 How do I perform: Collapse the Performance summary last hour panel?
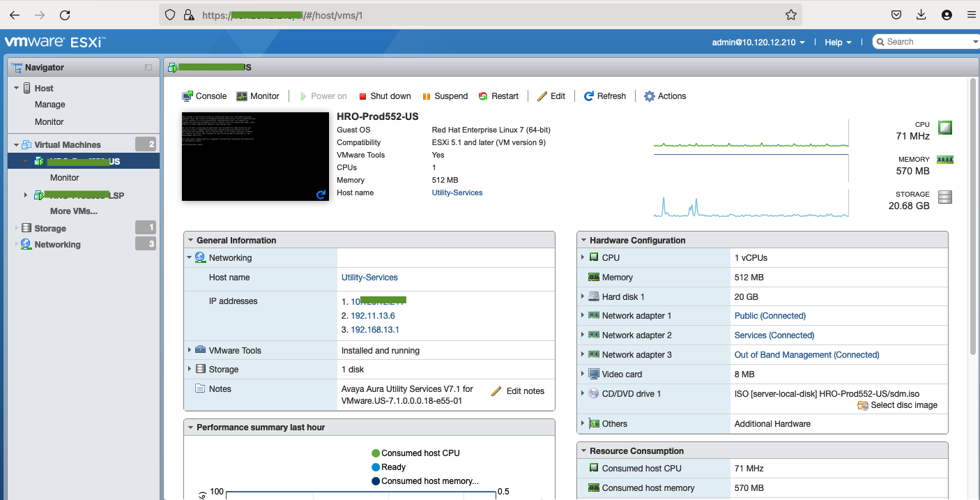coord(190,427)
